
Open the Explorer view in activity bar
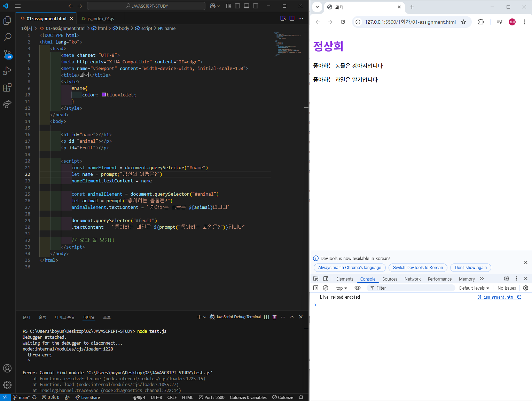7,21
